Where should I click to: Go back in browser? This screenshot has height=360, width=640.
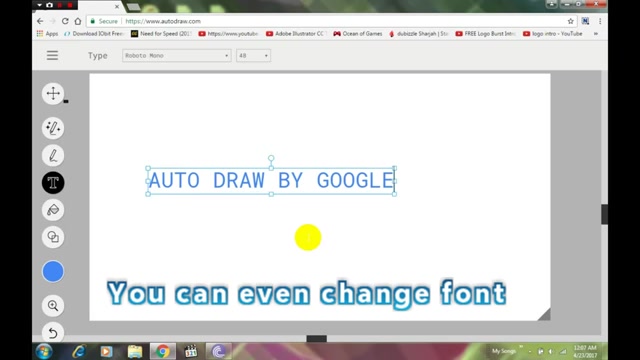tap(40, 21)
